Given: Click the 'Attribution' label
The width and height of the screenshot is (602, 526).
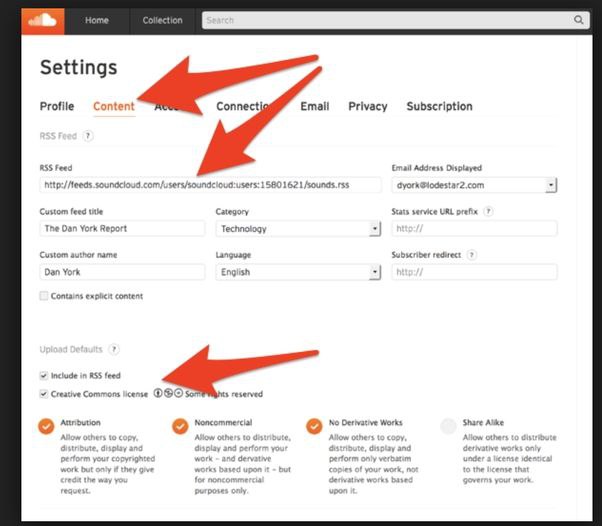Looking at the screenshot, I should pos(80,422).
